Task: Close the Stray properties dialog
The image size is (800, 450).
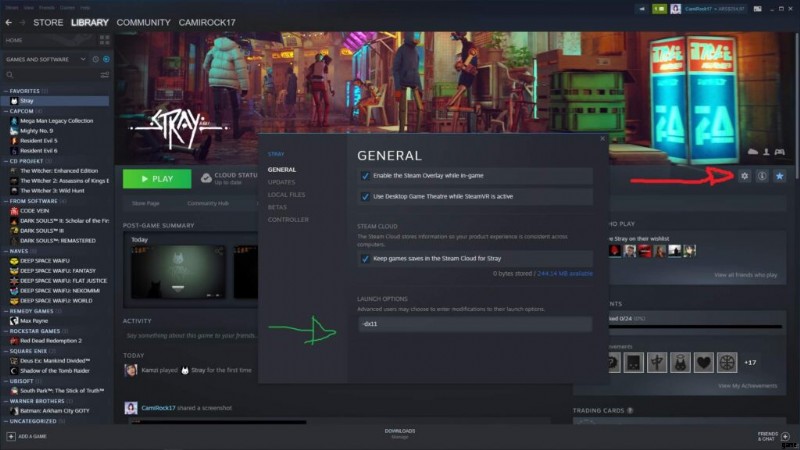Action: pos(602,139)
